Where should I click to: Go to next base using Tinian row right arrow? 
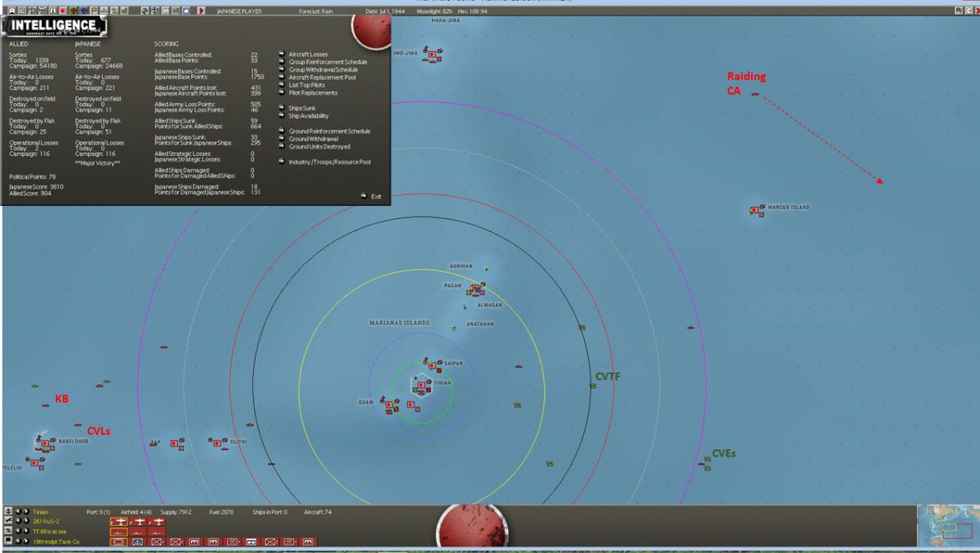pos(26,511)
